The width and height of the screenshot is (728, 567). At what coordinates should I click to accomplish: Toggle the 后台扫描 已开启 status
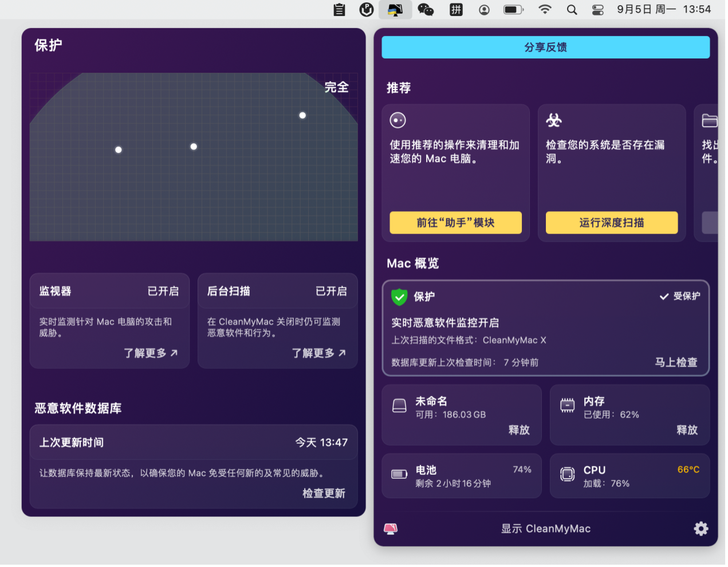pos(331,291)
